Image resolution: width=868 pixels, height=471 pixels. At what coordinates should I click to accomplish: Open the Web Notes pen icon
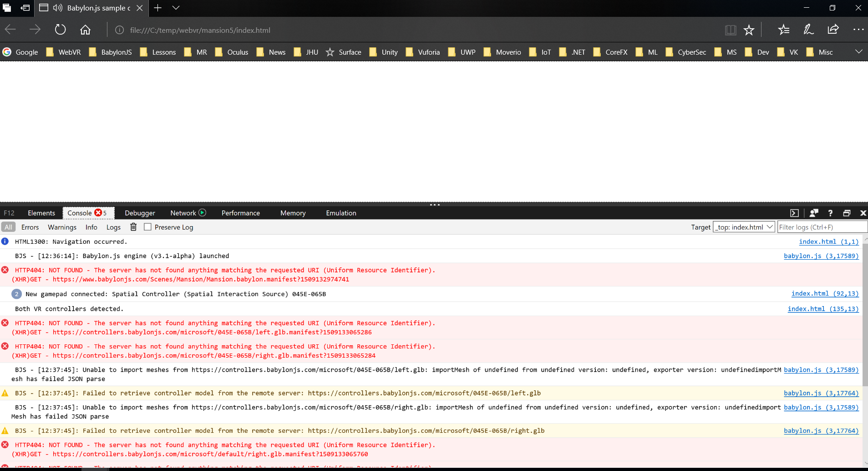808,30
